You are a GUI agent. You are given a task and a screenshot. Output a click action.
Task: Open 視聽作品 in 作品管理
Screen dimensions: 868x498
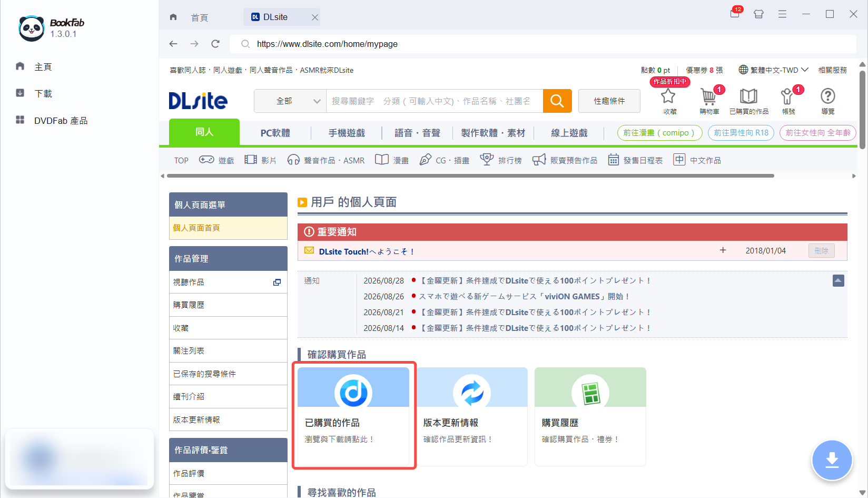(228, 282)
